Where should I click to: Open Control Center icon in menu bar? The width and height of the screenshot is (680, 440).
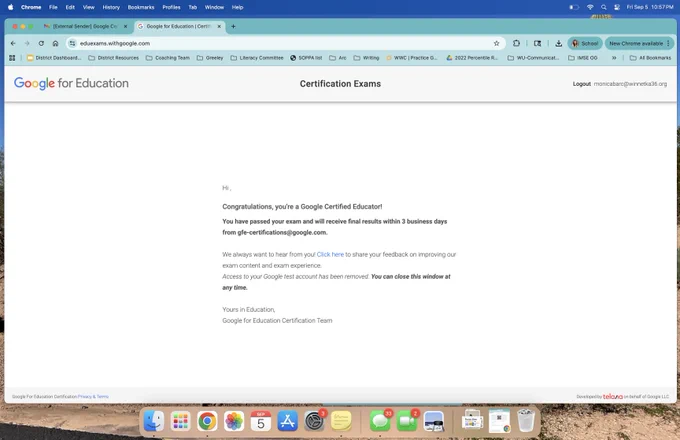point(617,7)
